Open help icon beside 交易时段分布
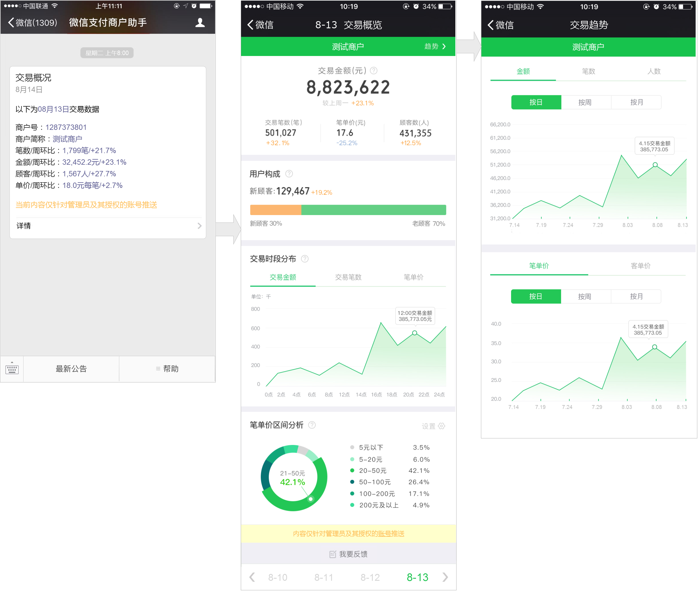The width and height of the screenshot is (700, 593). click(305, 259)
